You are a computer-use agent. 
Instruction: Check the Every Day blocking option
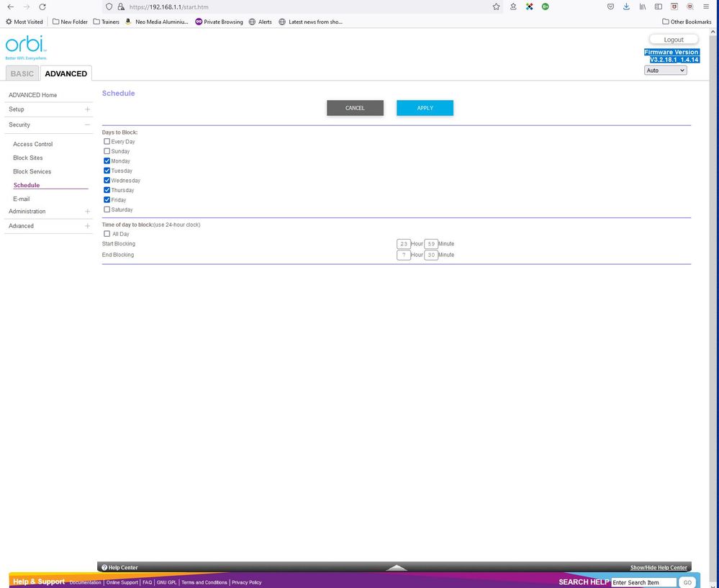click(x=107, y=142)
